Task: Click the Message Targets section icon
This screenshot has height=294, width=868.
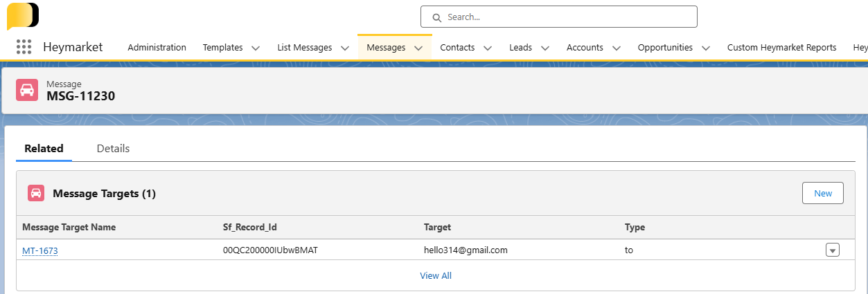Action: coord(36,194)
